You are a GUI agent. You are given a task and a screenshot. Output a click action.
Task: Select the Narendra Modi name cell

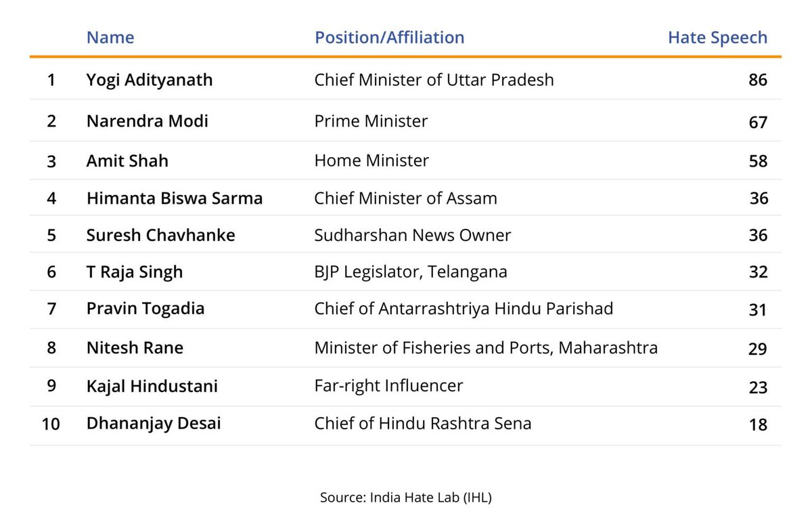click(x=148, y=121)
